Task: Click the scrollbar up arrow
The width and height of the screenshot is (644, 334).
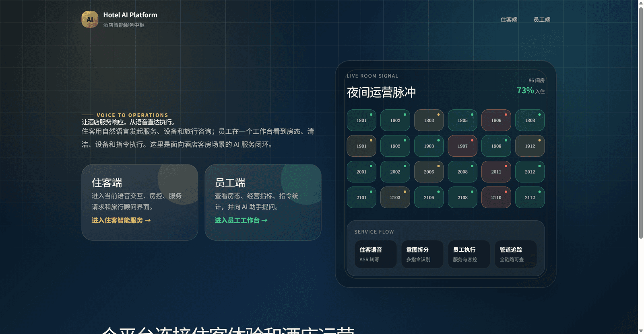Action: [x=641, y=3]
